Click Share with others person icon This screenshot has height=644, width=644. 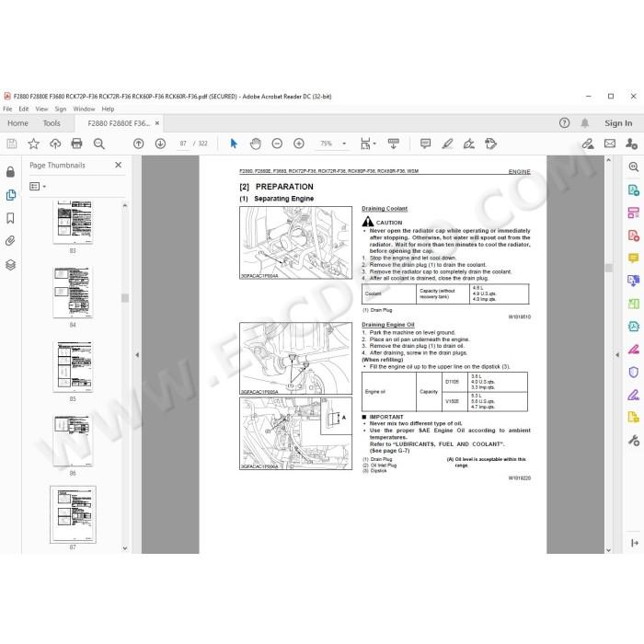tap(631, 144)
